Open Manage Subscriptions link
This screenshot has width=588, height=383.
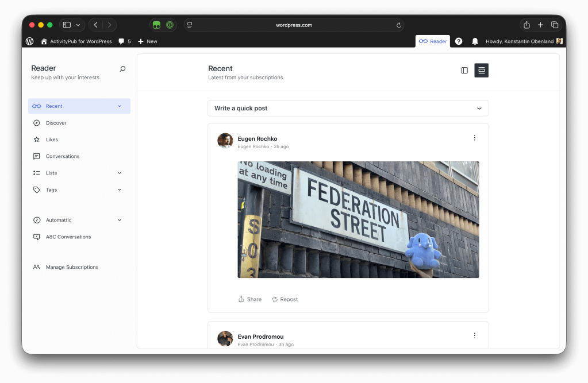coord(72,267)
